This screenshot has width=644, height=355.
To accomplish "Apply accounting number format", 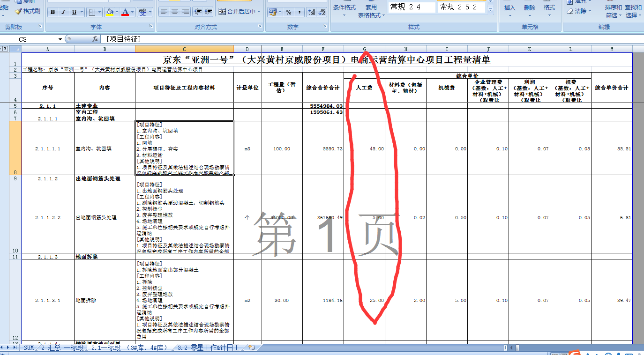I will click(x=272, y=12).
